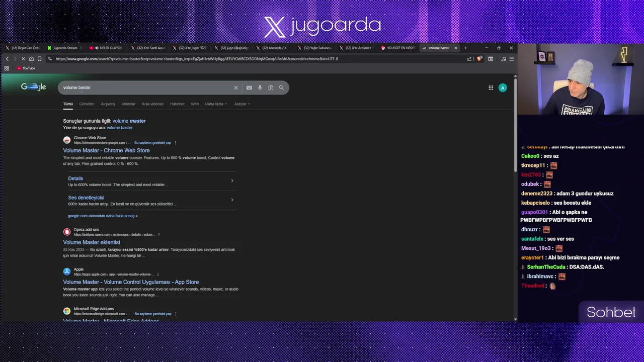Viewport: 644px width, 362px height.
Task: Toggle the sidebar panel icon in the toolbar
Action: coord(491,59)
